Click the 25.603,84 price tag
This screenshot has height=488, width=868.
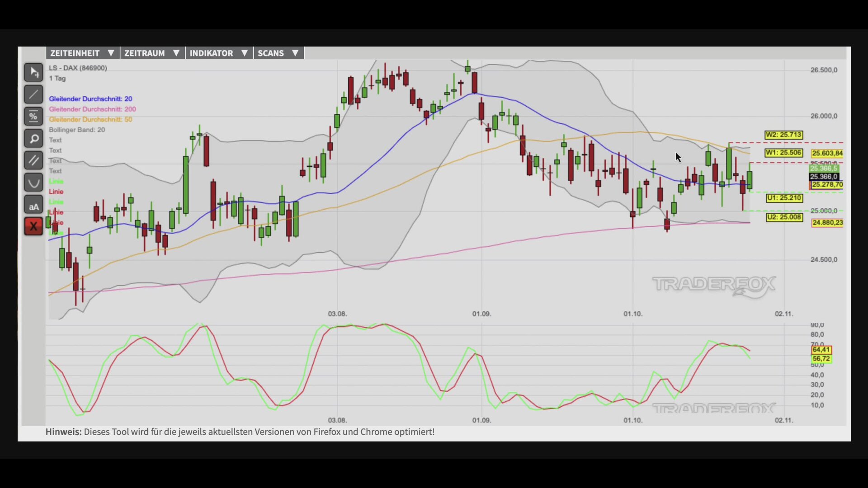827,153
